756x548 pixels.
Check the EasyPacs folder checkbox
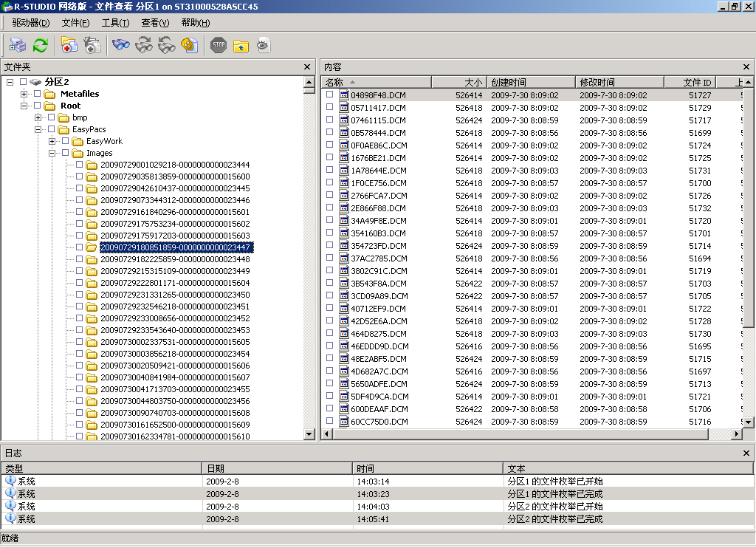[52, 129]
